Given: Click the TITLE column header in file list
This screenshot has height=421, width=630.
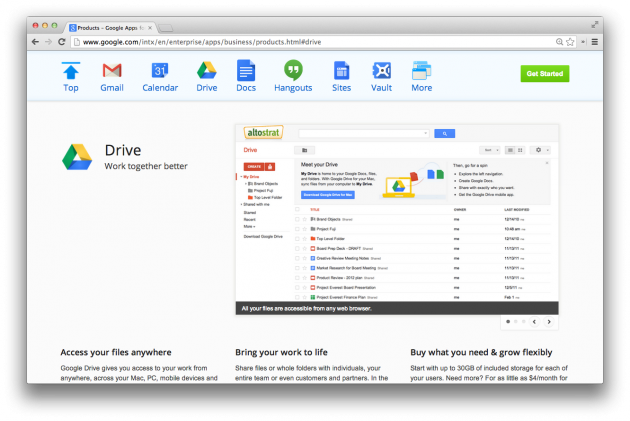Looking at the screenshot, I should click(x=315, y=210).
